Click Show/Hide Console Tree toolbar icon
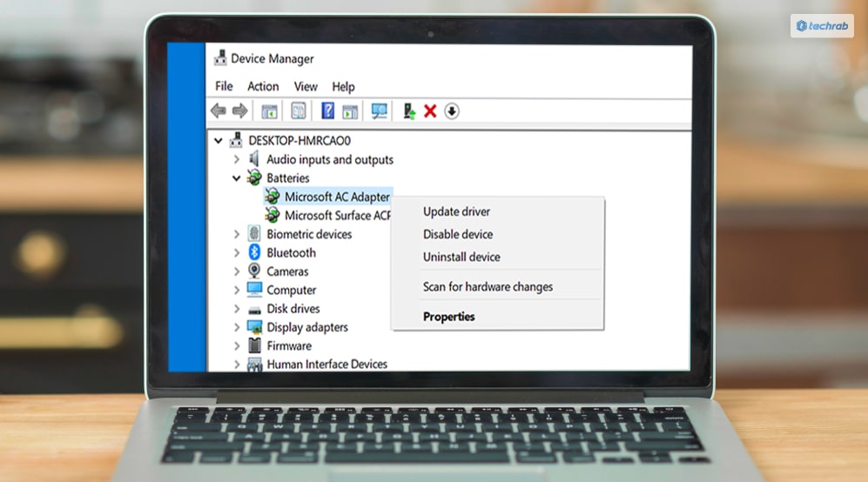The image size is (868, 482). [x=270, y=111]
